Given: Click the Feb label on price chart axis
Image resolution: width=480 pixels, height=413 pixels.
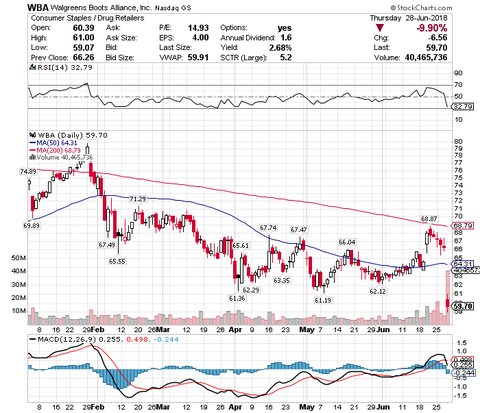Looking at the screenshot, I should [97, 330].
